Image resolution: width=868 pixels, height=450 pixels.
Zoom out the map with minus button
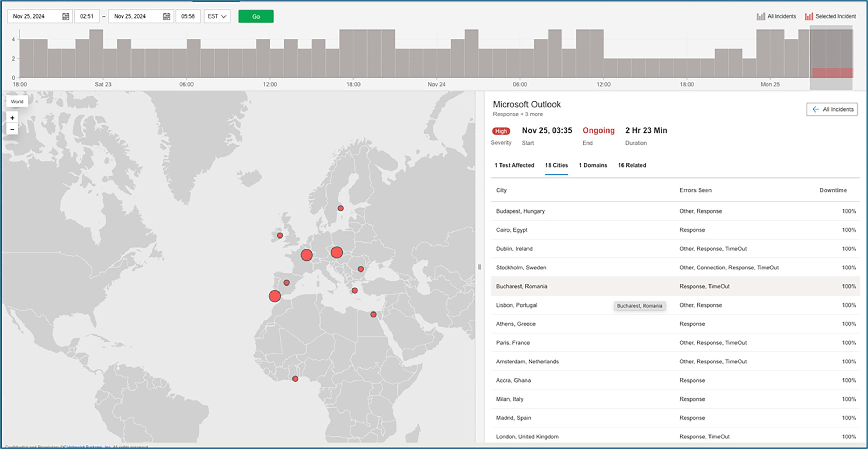click(x=12, y=130)
